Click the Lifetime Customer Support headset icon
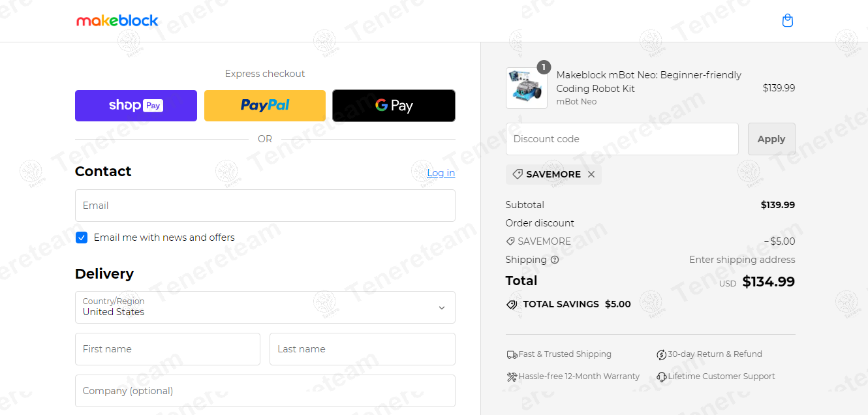Viewport: 868px width, 415px height. click(x=661, y=377)
